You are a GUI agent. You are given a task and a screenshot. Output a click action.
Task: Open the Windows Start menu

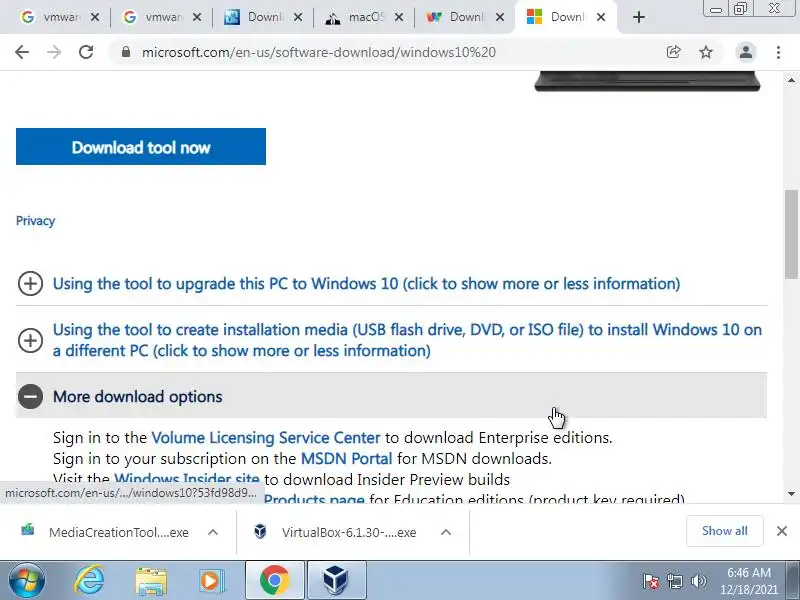tap(26, 580)
